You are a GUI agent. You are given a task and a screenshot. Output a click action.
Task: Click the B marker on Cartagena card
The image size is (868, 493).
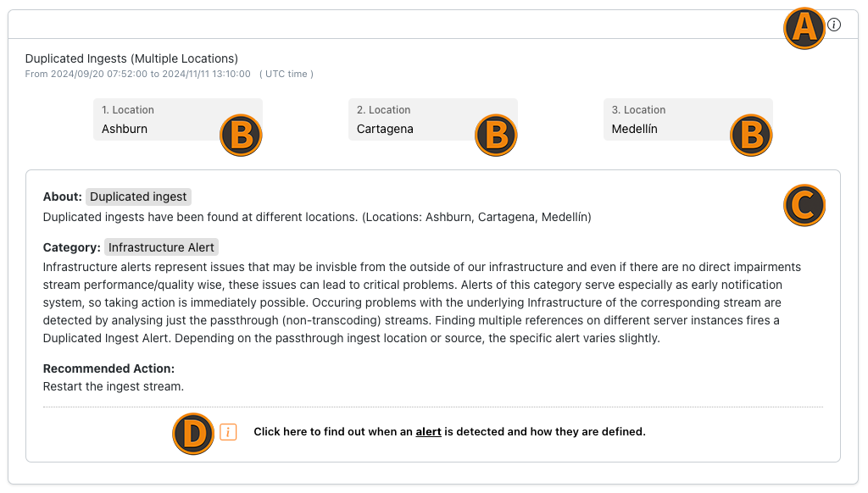click(x=496, y=135)
